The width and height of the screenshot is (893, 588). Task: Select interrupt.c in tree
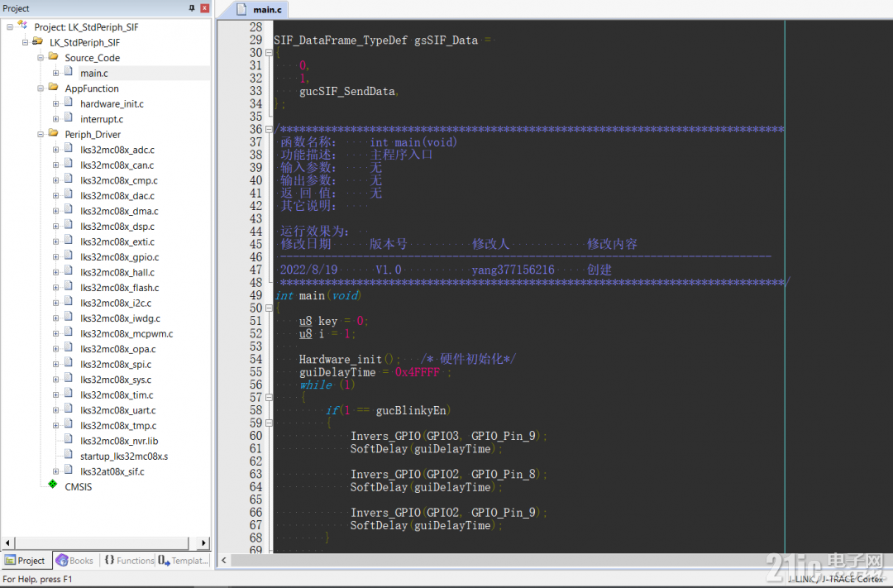pos(102,119)
